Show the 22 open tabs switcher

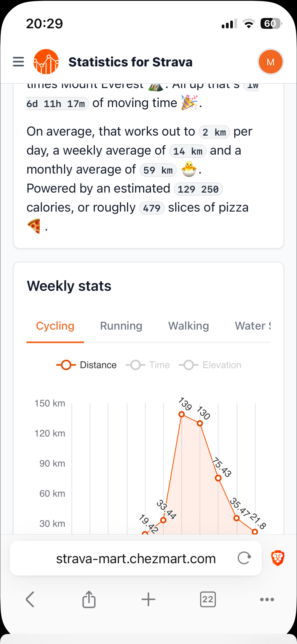(208, 599)
